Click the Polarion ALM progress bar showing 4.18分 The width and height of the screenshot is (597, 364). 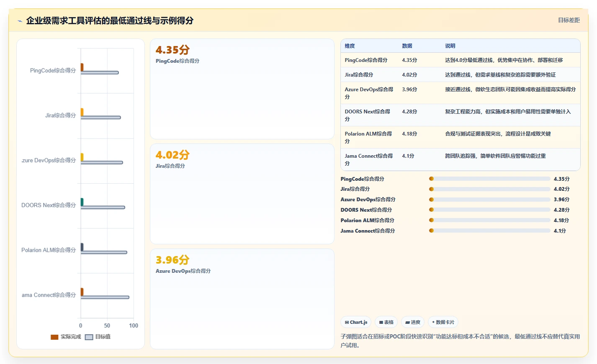[x=490, y=220]
